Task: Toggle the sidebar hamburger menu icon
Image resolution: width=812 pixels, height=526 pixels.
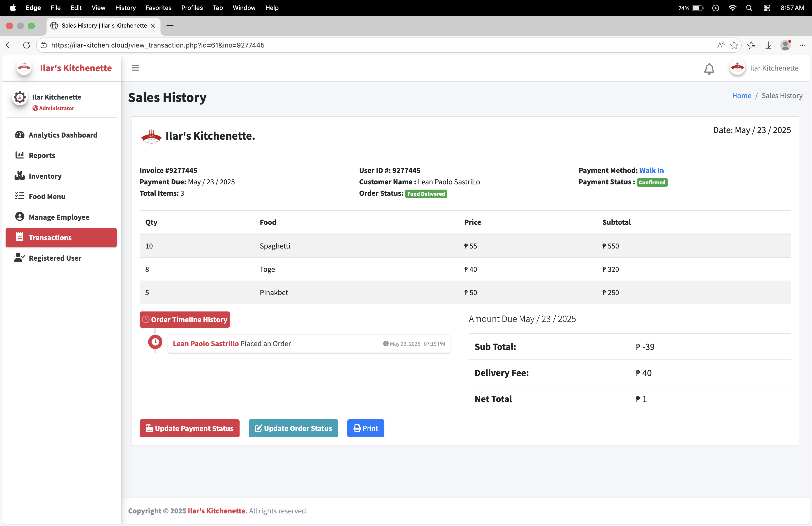Action: point(135,68)
